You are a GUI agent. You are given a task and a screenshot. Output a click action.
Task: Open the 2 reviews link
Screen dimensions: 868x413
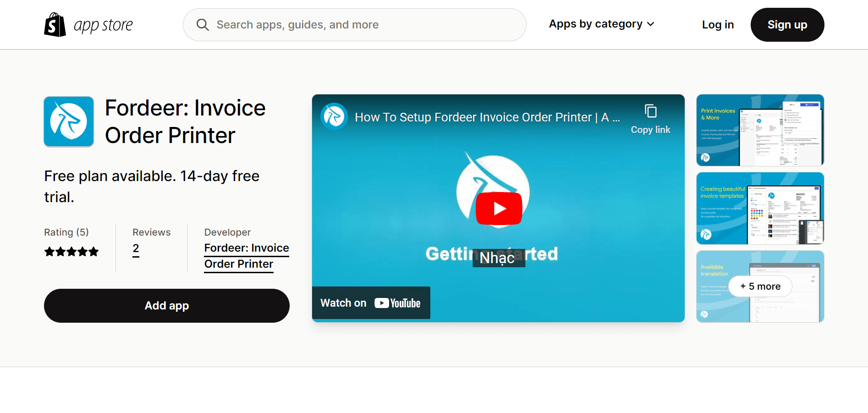click(136, 249)
